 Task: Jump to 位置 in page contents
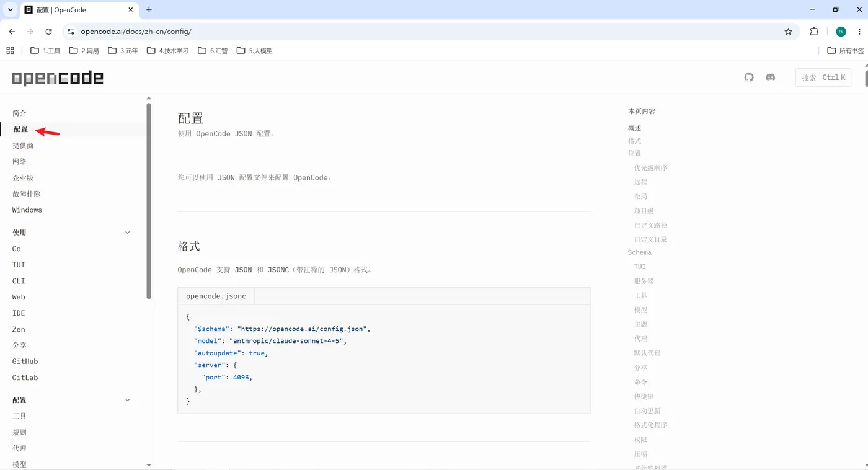635,153
